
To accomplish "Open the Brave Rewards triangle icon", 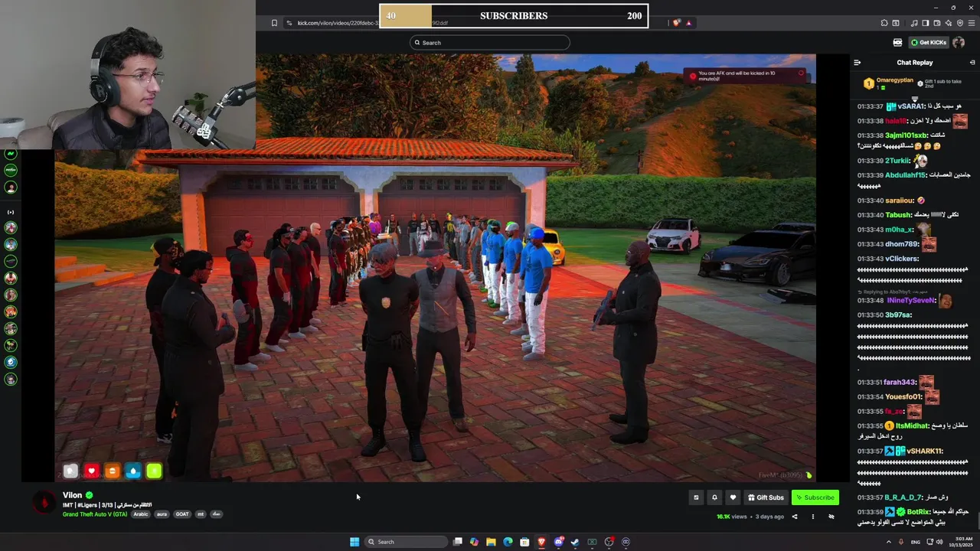I will coord(689,23).
